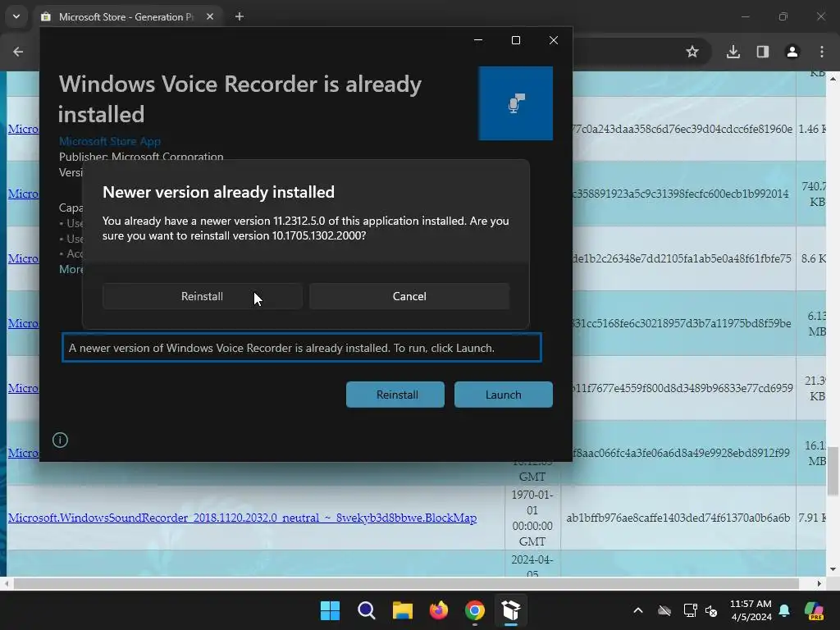The image size is (840, 630).
Task: Toggle the Chrome side panel icon
Action: coord(763,52)
